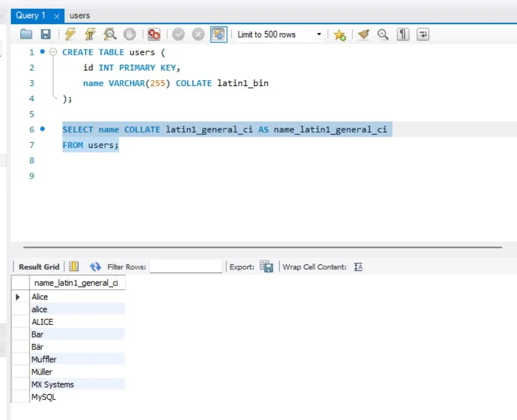Open the form editor grid icon

[x=74, y=266]
